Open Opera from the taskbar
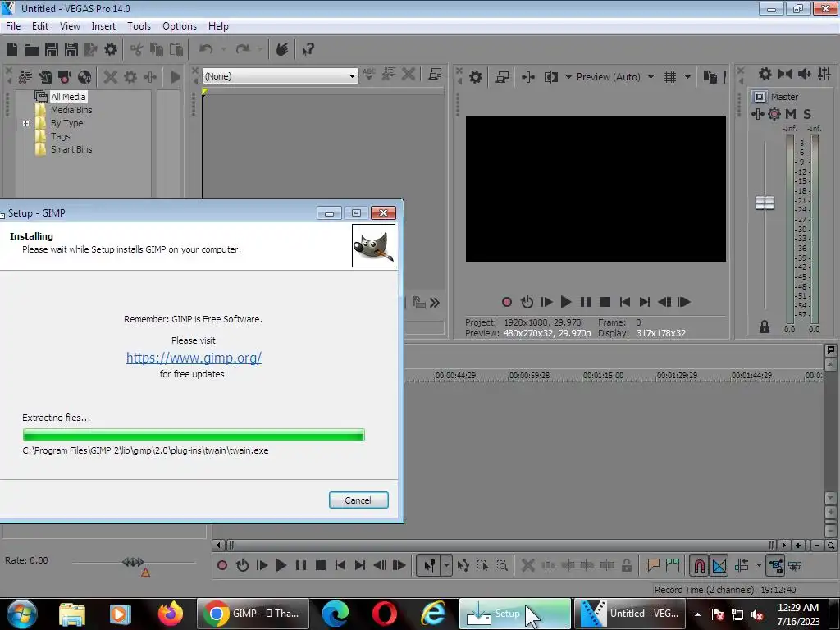The width and height of the screenshot is (840, 630). coord(384,614)
